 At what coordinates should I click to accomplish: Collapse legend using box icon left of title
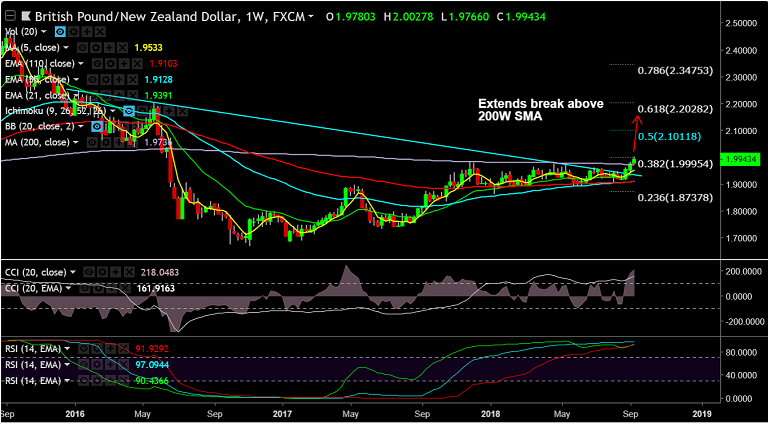10,16
